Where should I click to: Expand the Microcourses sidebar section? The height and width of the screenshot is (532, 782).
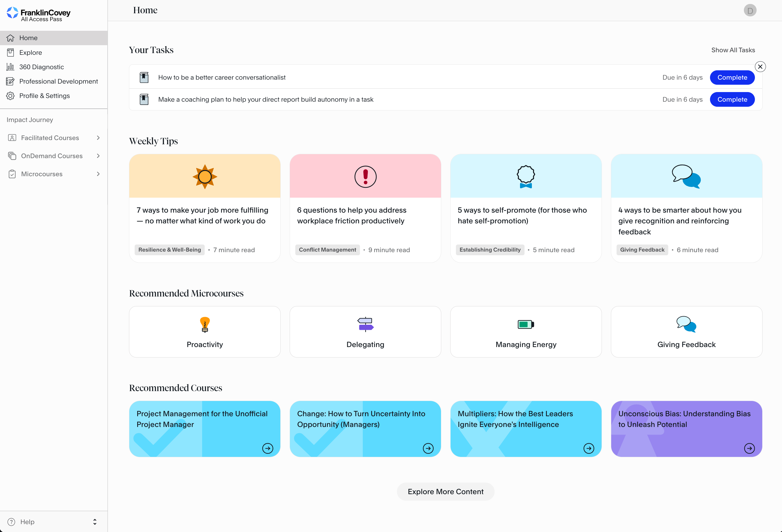[x=98, y=174]
